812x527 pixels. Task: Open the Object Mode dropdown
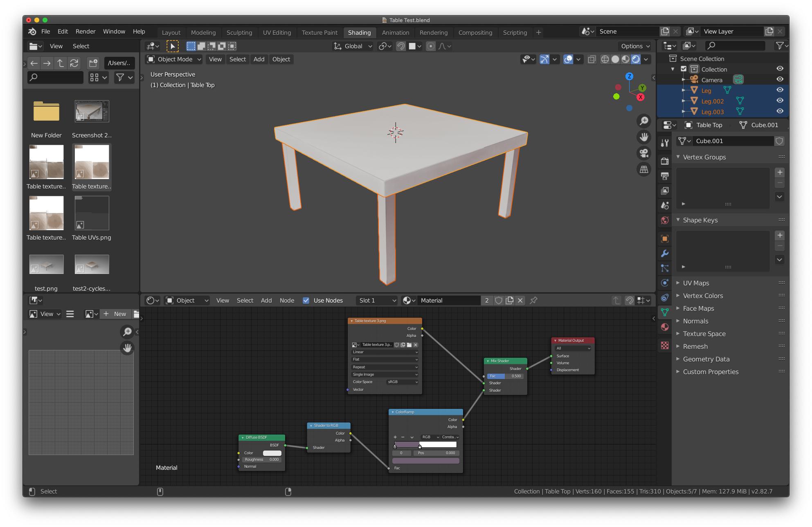(175, 59)
